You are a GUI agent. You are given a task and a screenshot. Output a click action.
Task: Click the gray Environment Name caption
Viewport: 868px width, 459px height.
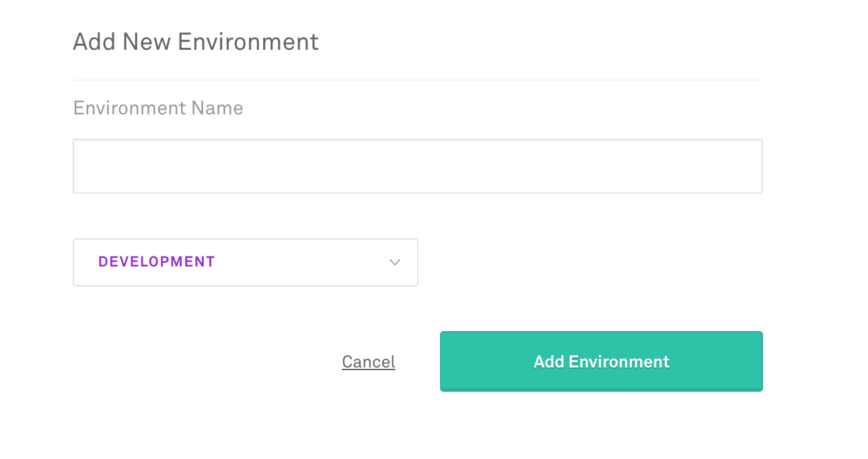[158, 108]
